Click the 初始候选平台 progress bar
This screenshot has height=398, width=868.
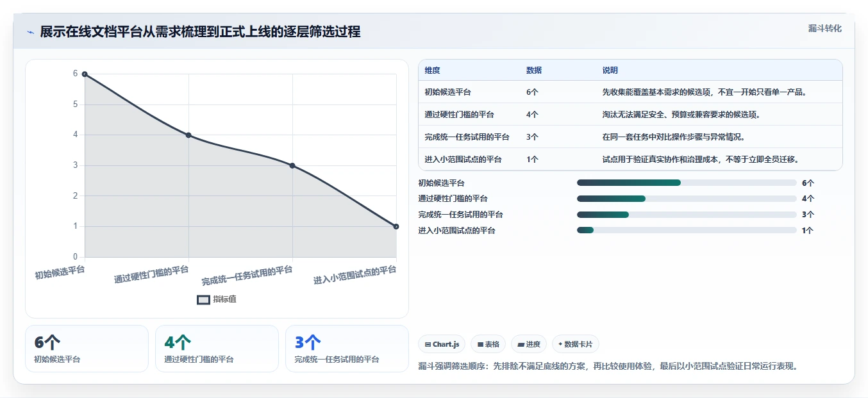687,183
